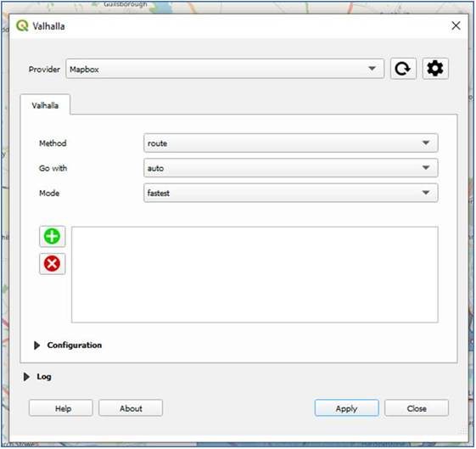Open provider settings gear icon

click(x=435, y=69)
